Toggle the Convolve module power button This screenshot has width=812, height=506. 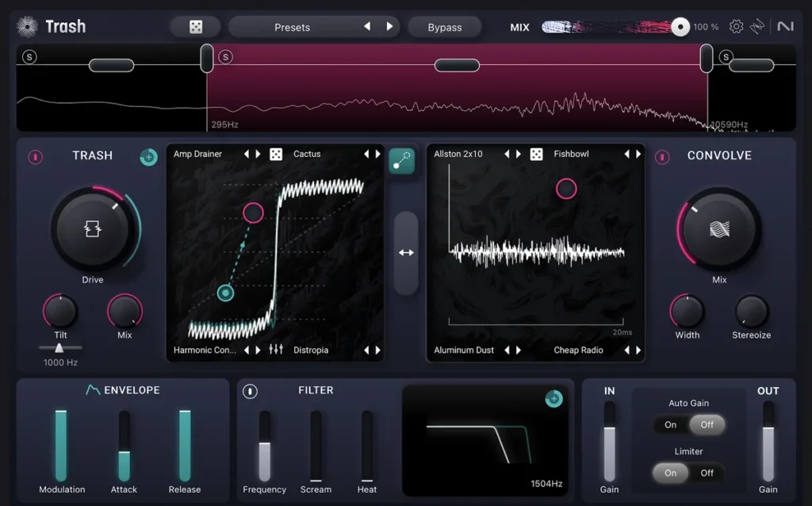coord(662,156)
